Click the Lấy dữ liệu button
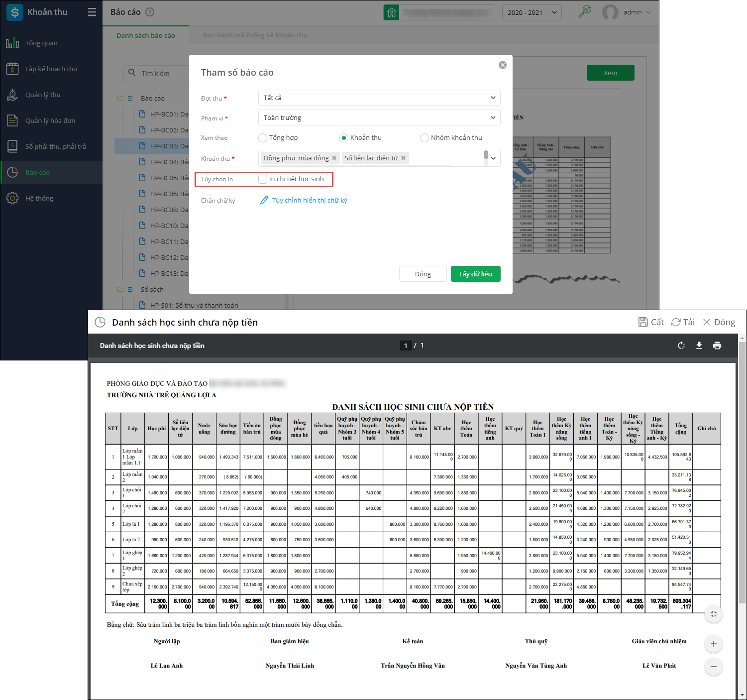This screenshot has width=747, height=700. coord(476,274)
